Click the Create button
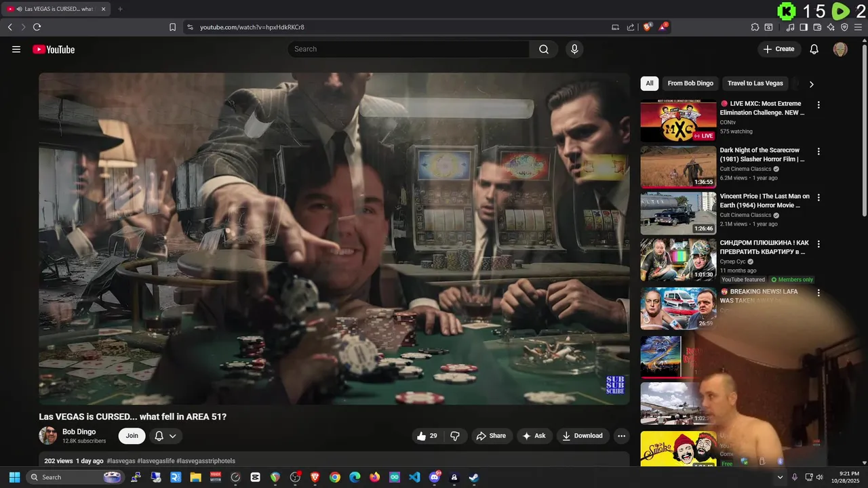868x488 pixels. click(x=779, y=49)
